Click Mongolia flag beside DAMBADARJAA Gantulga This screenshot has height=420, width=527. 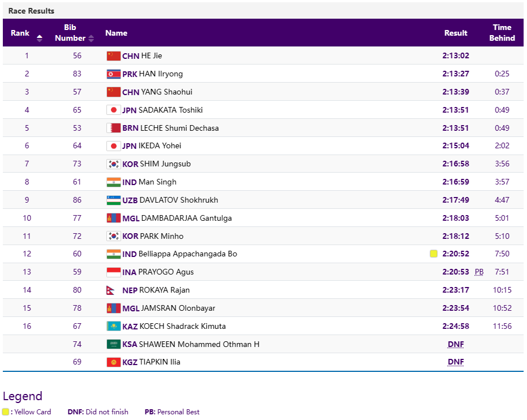(x=114, y=218)
